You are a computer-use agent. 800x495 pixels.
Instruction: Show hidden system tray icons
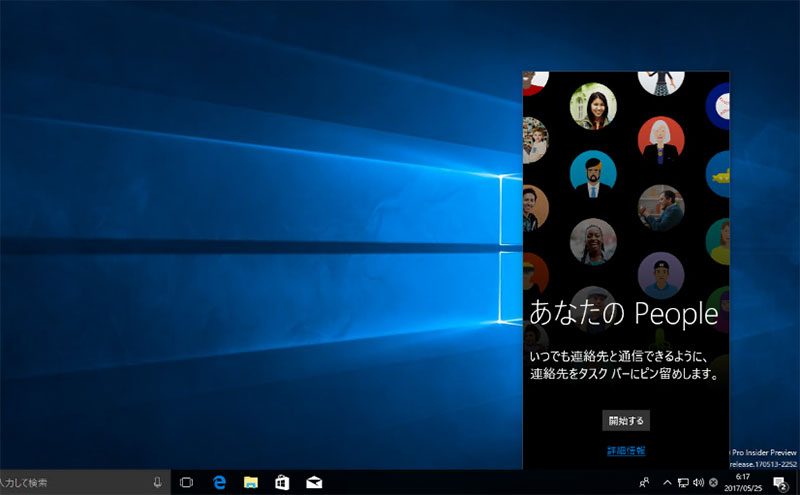tap(667, 482)
